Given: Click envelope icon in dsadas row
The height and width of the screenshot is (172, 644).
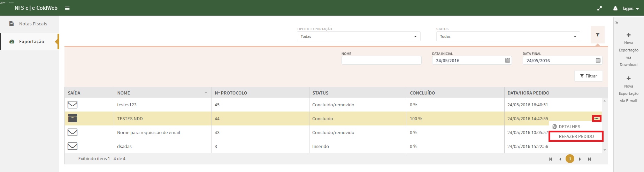Looking at the screenshot, I should click(x=72, y=146).
